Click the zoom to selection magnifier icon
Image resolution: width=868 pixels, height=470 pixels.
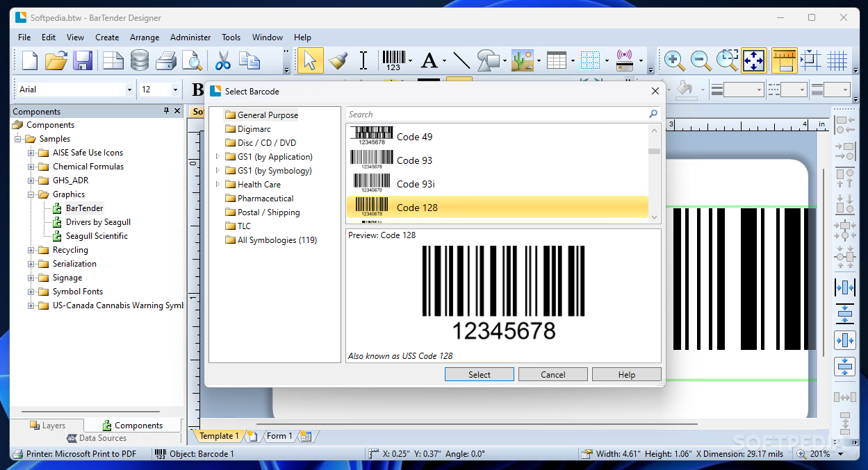coord(727,60)
